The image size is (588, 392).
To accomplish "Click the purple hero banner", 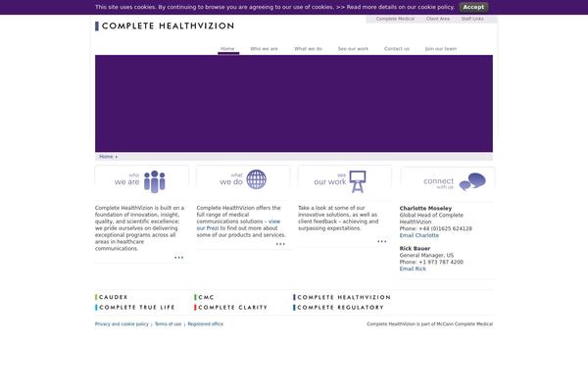I will pyautogui.click(x=294, y=104).
